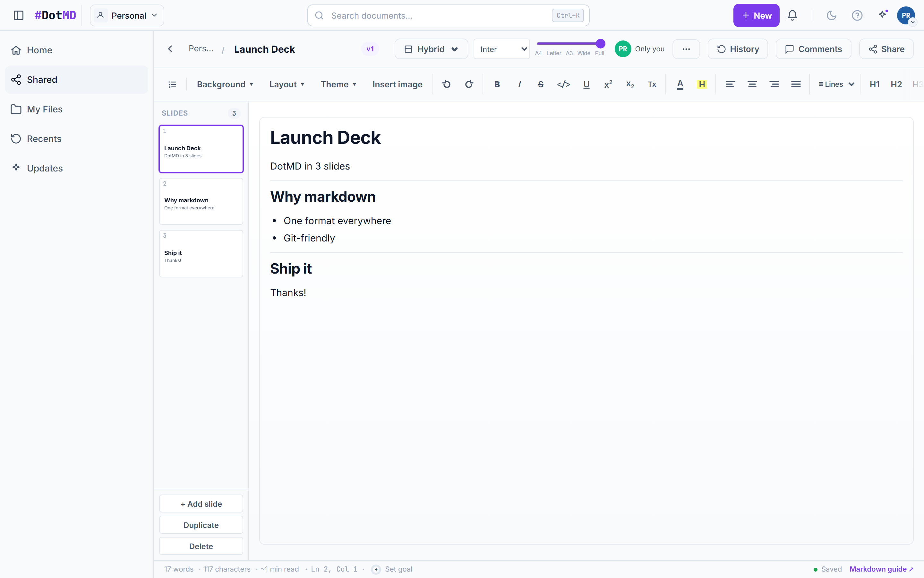The image size is (924, 578).
Task: Open Shared in sidebar
Action: pyautogui.click(x=76, y=80)
